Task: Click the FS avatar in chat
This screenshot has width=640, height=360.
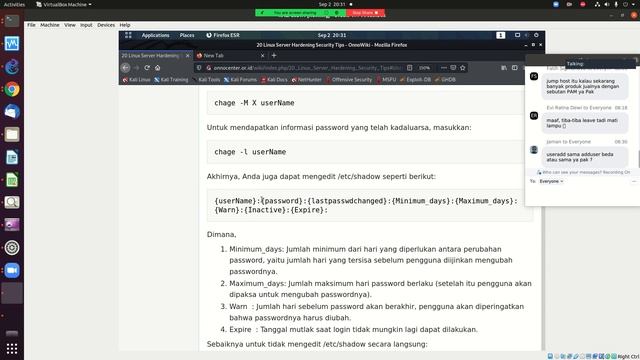Action: 534,76
